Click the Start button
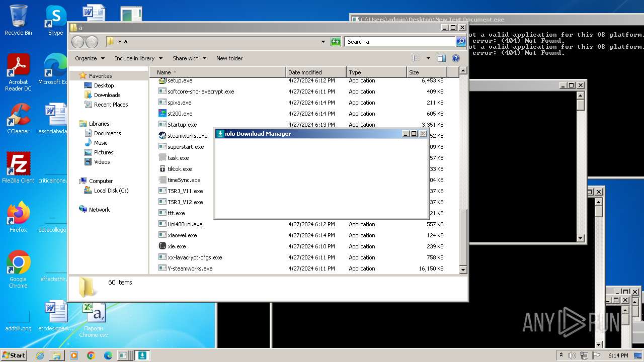 (14, 355)
